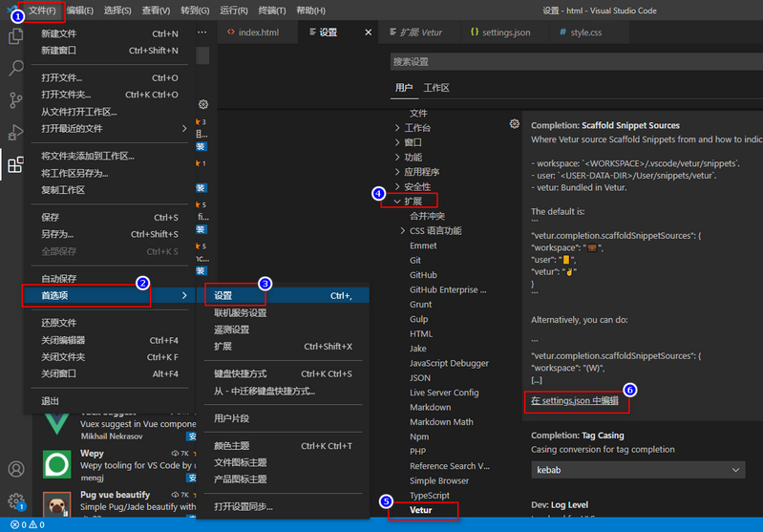This screenshot has width=763, height=532.
Task: Choose 颜色主题 in the preferences submenu
Action: tap(283, 446)
